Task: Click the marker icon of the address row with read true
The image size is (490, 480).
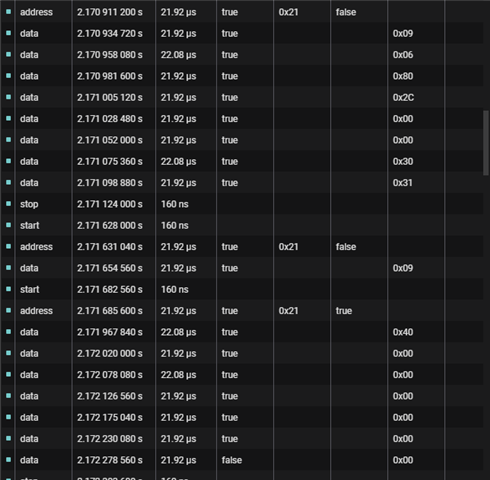Action: 9,310
